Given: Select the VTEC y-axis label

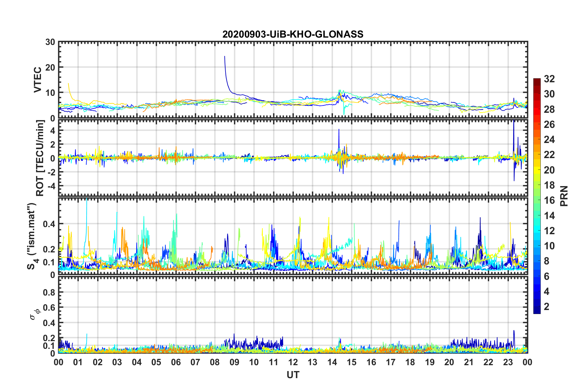Looking at the screenshot, I should 38,80.
